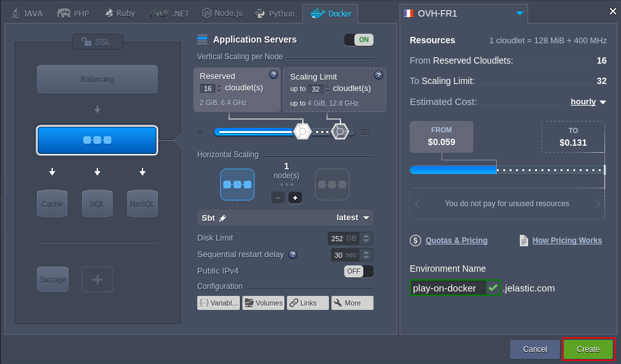The image size is (621, 364).
Task: Increase node count with plus button
Action: [295, 198]
